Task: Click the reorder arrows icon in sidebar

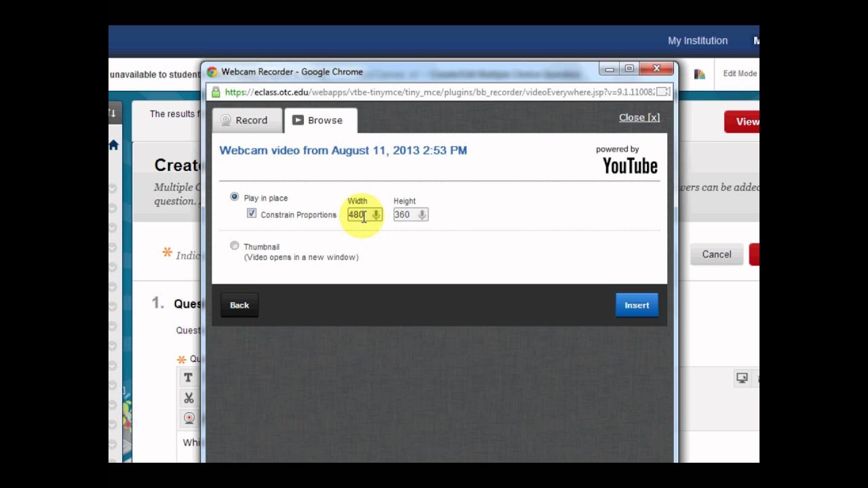Action: [x=113, y=114]
